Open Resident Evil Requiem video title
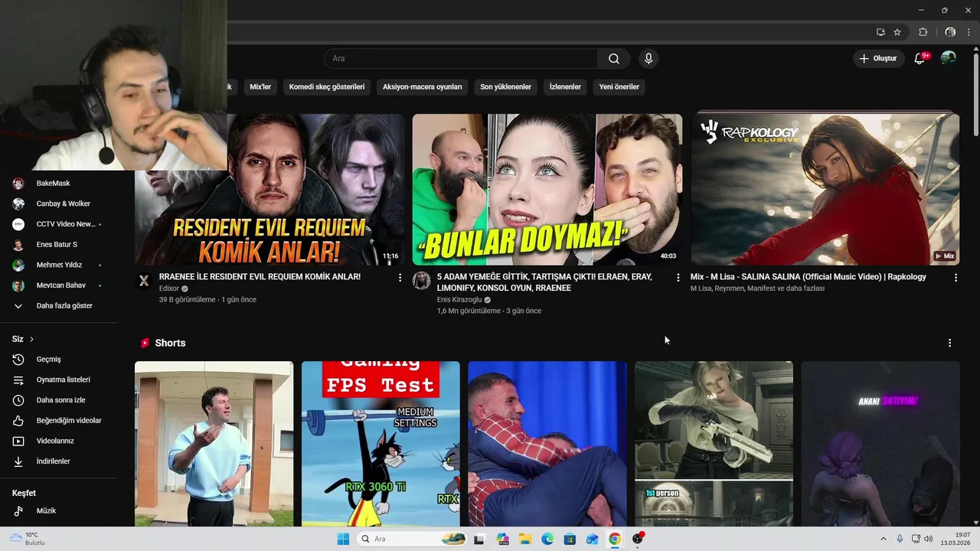980x551 pixels. (260, 276)
